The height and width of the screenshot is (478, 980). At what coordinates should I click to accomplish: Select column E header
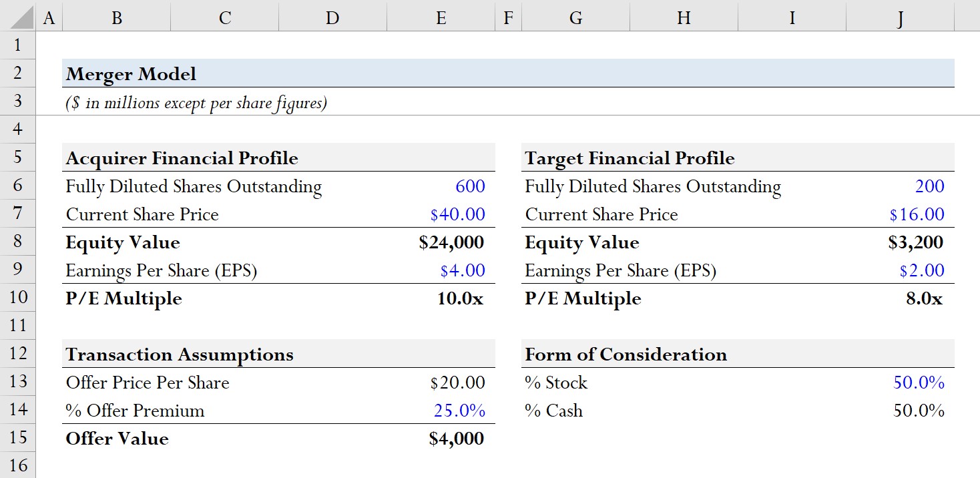441,17
